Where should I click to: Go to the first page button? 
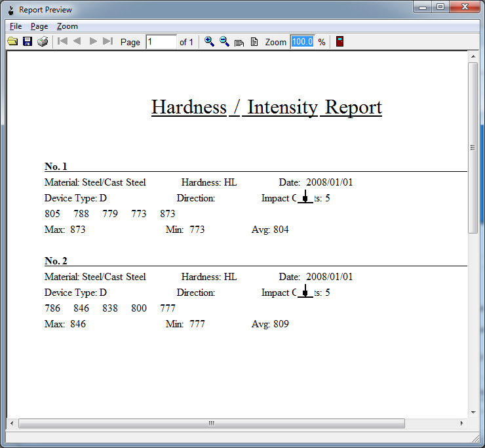62,42
